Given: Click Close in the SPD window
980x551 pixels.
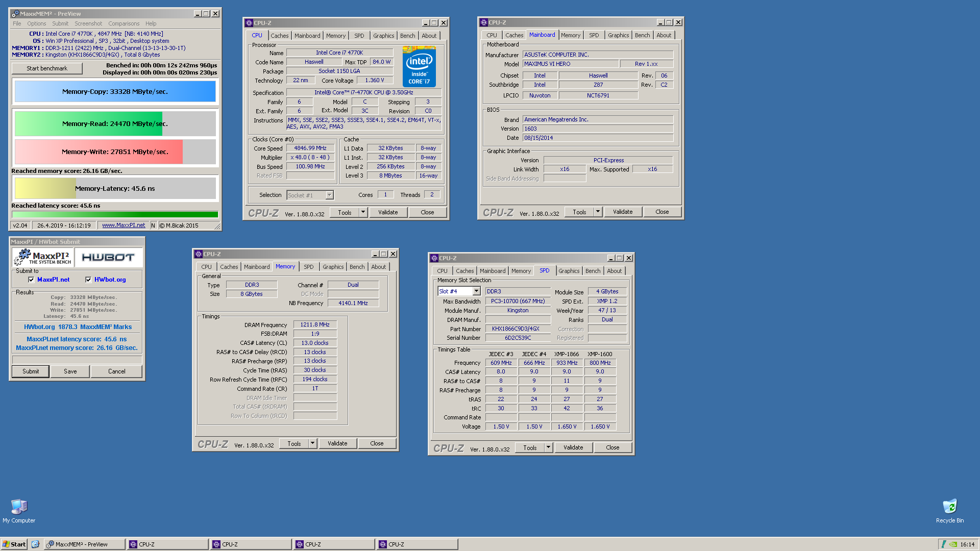Looking at the screenshot, I should click(612, 447).
